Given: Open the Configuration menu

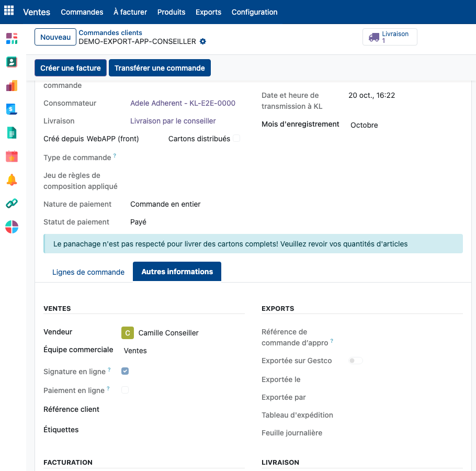Looking at the screenshot, I should click(x=254, y=12).
